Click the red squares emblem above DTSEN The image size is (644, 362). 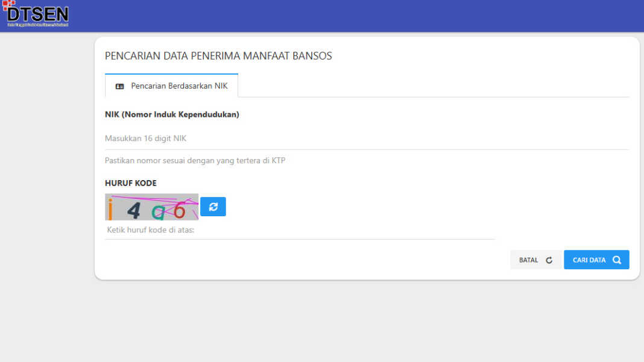coord(8,5)
